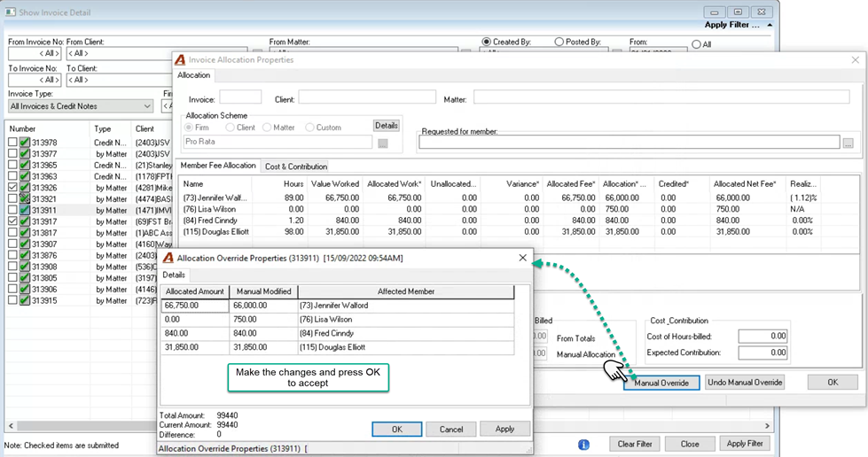Click the Value Worked column header
The height and width of the screenshot is (457, 868).
335,183
